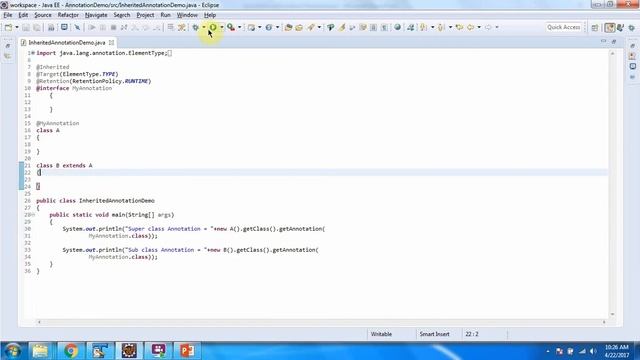The width and height of the screenshot is (640, 360).
Task: Open the File menu
Action: [x=8, y=15]
